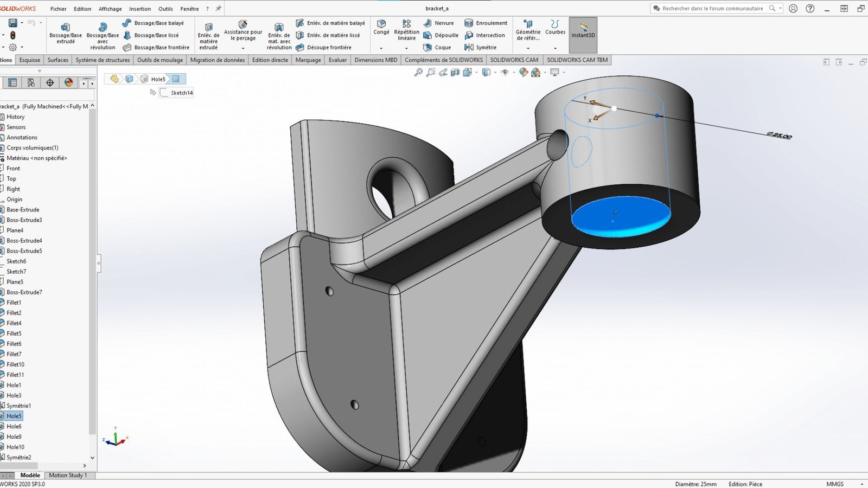
Task: Open the Congé dropdown arrow
Action: point(381,48)
